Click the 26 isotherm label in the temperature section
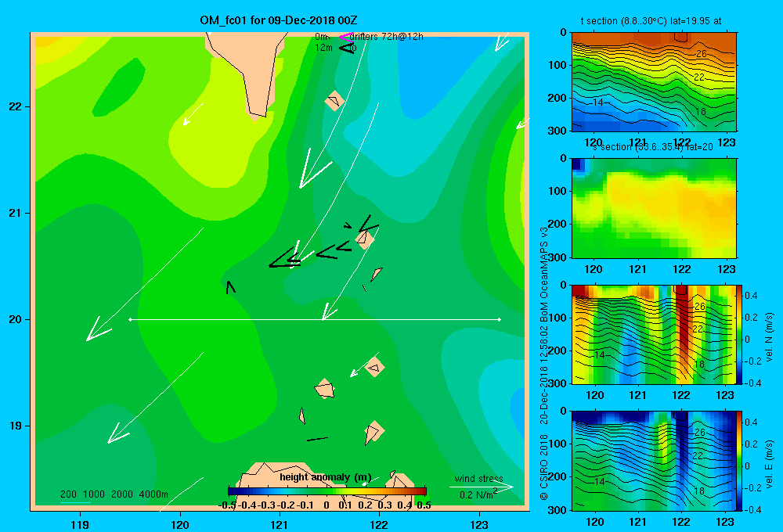 pos(701,54)
